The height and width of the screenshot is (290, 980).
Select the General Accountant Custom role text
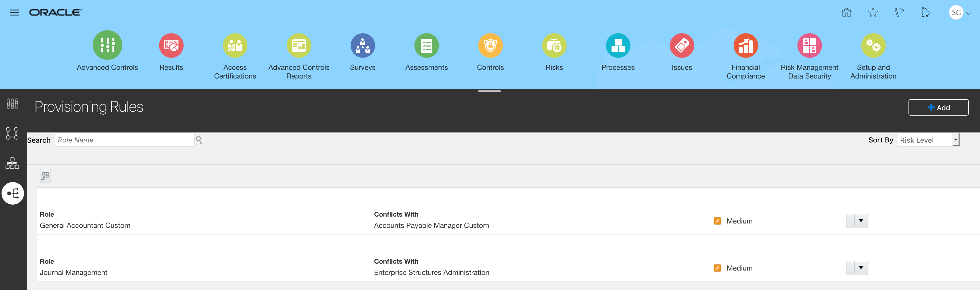(x=85, y=225)
